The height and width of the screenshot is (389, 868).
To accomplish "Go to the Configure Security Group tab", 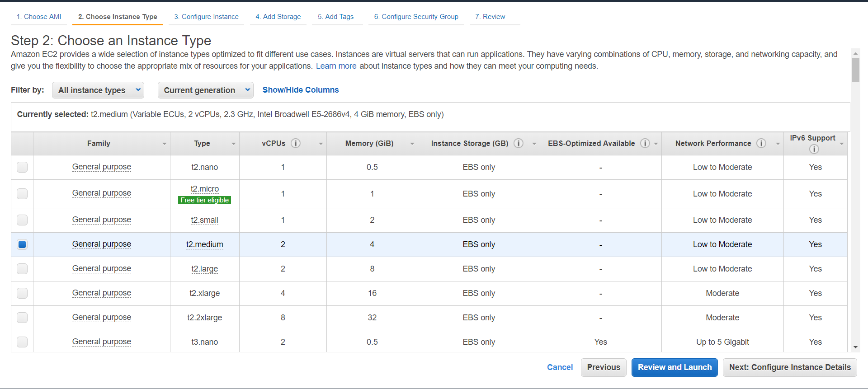I will click(416, 17).
